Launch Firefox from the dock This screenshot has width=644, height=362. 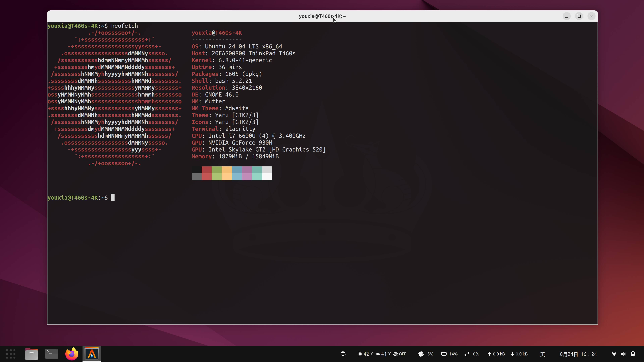(72, 354)
